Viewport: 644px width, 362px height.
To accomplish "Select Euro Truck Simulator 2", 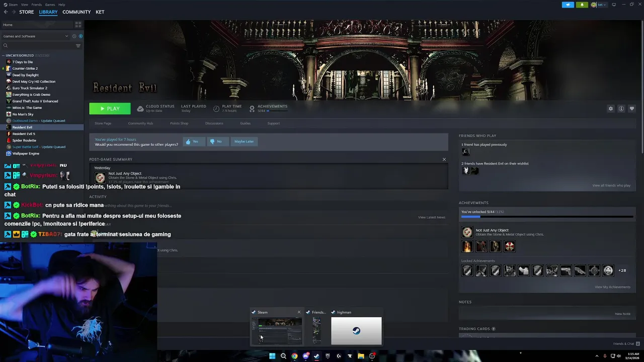I will tap(29, 88).
